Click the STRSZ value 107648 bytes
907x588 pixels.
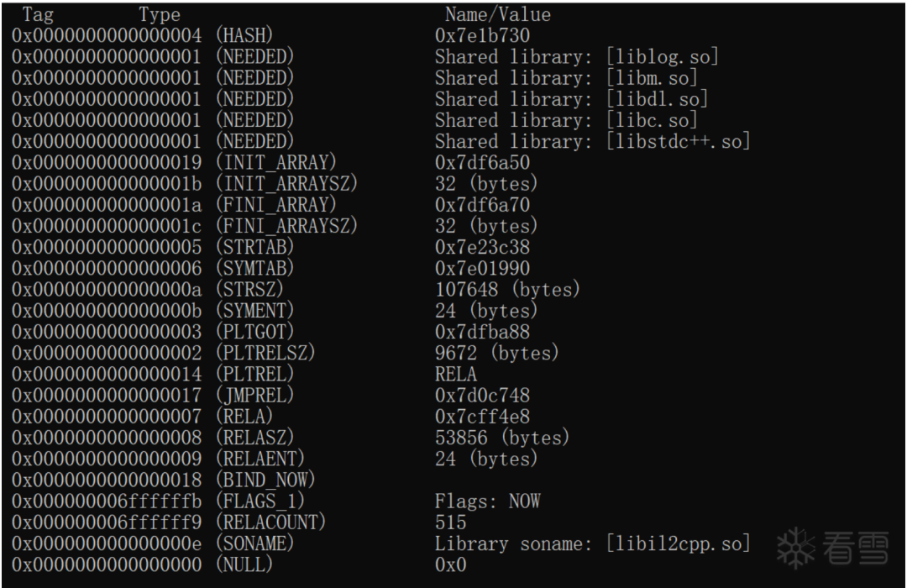[x=507, y=289]
